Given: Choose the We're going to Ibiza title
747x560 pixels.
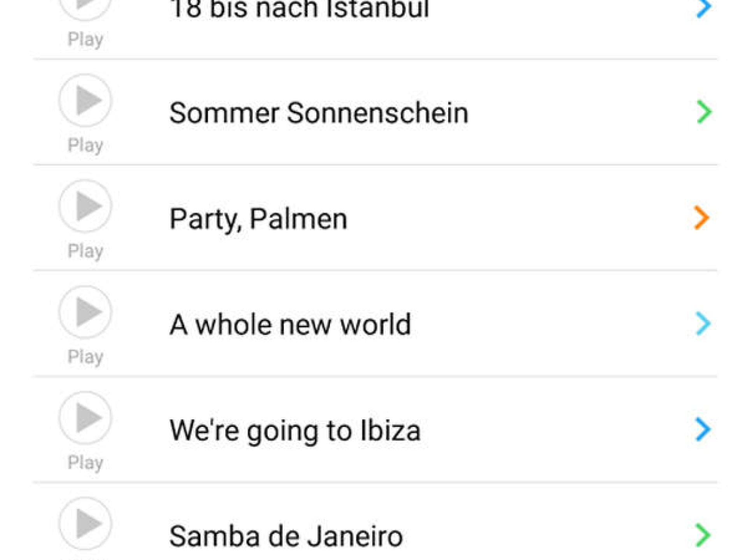Looking at the screenshot, I should (295, 430).
